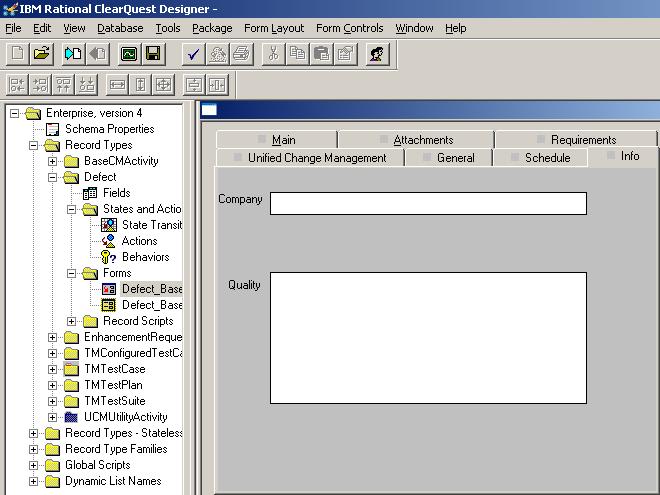This screenshot has width=660, height=495.
Task: Click the Make Same Width icon
Action: (x=117, y=85)
